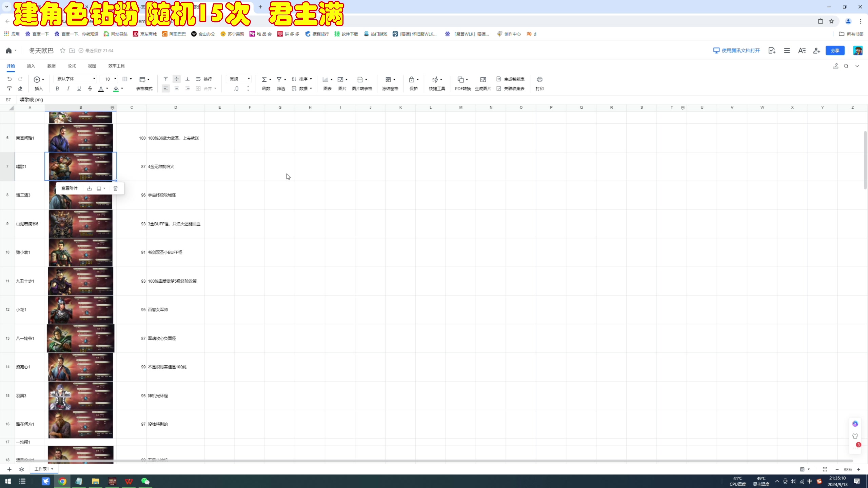
Task: Toggle bold formatting B
Action: [x=57, y=88]
